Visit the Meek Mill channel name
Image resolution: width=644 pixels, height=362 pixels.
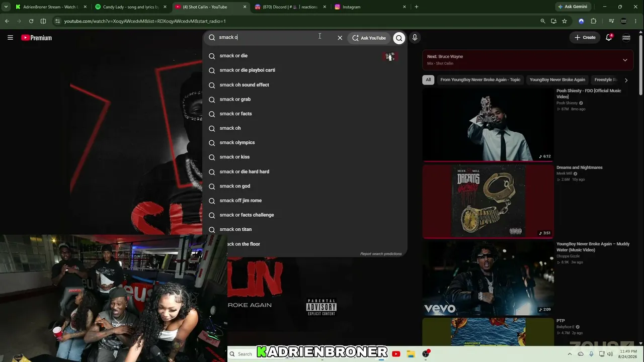coord(564,173)
